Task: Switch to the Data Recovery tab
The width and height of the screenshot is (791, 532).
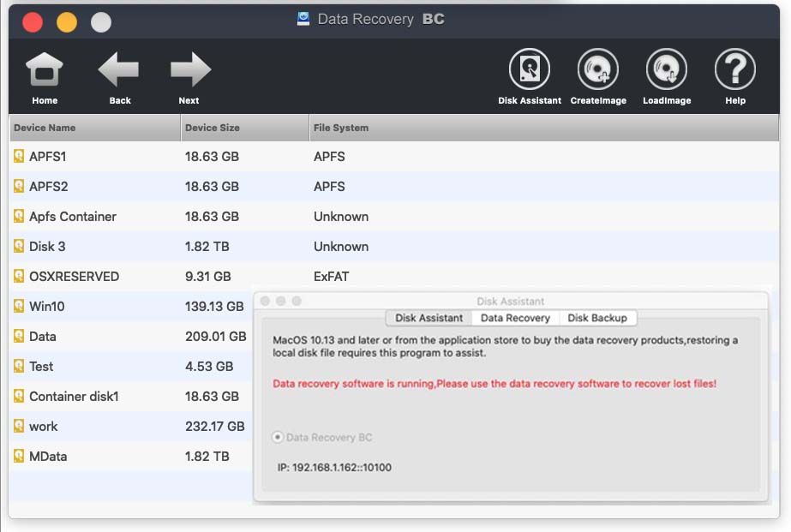Action: pos(515,318)
